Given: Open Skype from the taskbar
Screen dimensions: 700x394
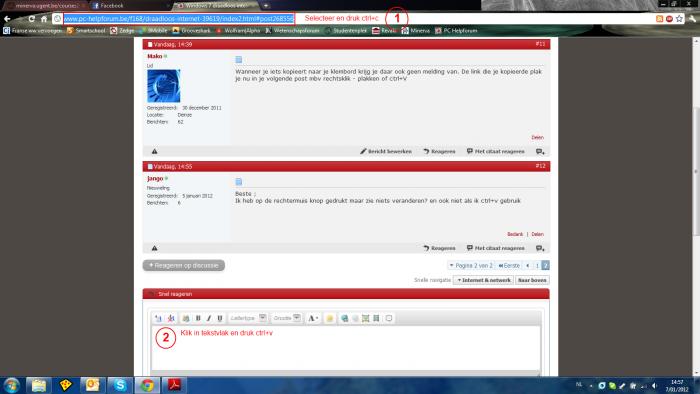Looking at the screenshot, I should point(120,385).
